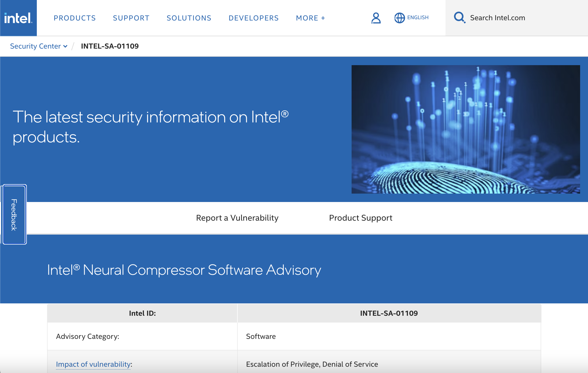Viewport: 588px width, 373px height.
Task: Click the fingerprint hero image
Action: pyautogui.click(x=465, y=129)
